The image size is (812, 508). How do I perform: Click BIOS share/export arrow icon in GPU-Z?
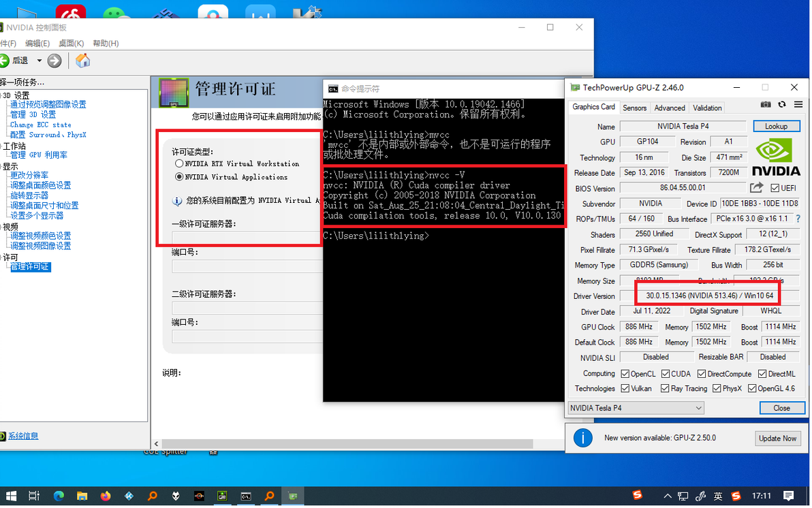point(757,187)
